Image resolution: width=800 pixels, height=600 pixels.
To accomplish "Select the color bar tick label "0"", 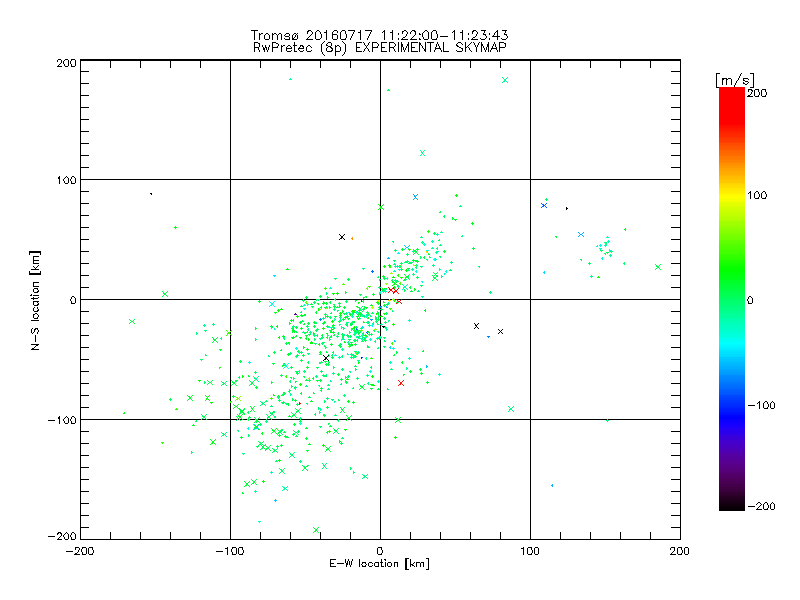I will (x=750, y=300).
